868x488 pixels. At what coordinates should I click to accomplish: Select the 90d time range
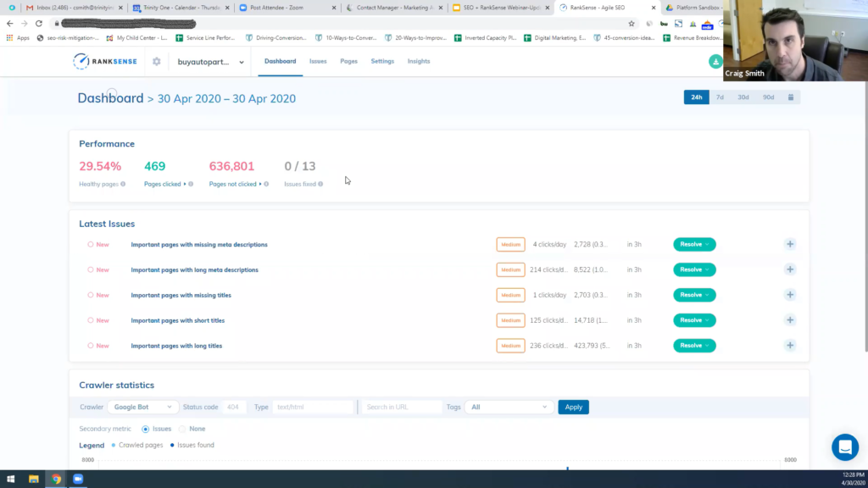(x=768, y=97)
